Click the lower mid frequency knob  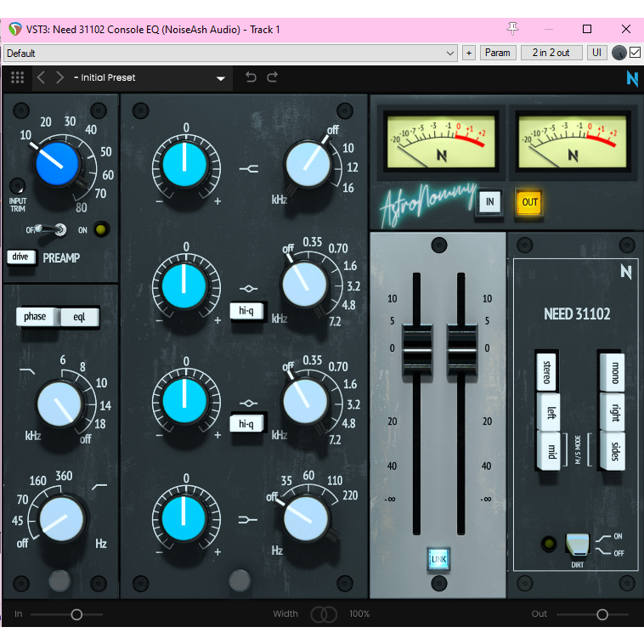pos(304,401)
